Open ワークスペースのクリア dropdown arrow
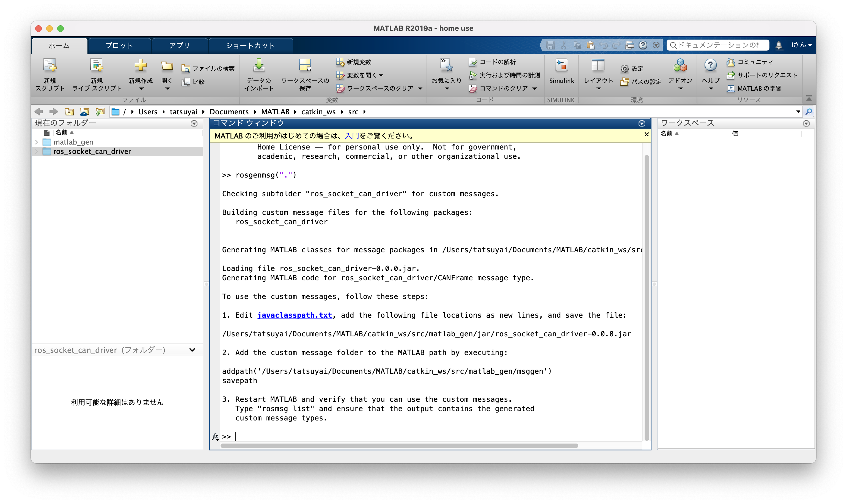This screenshot has width=847, height=504. coord(420,88)
